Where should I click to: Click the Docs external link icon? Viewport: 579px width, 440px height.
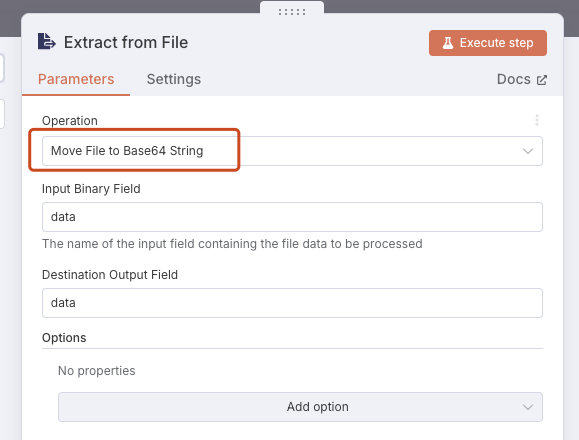[x=541, y=80]
